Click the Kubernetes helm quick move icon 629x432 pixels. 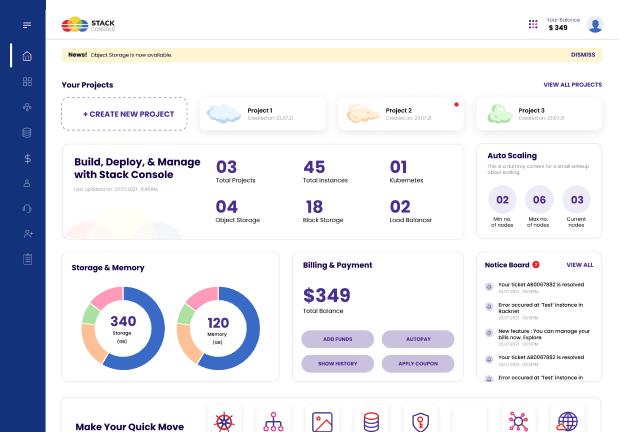click(x=225, y=421)
